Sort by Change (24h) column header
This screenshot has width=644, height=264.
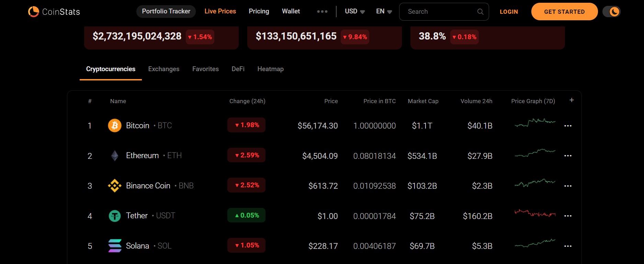pyautogui.click(x=247, y=101)
